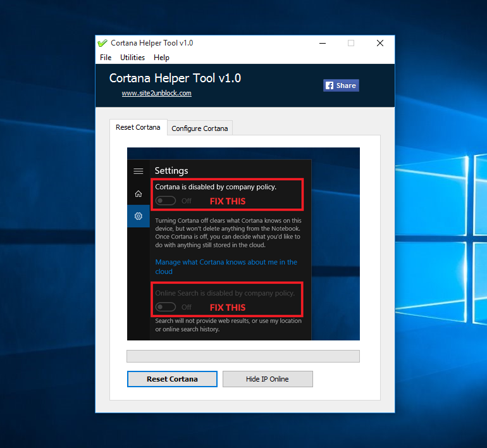Viewport: 487px width, 448px height.
Task: Close the Cortana Helper Tool window
Action: (380, 43)
